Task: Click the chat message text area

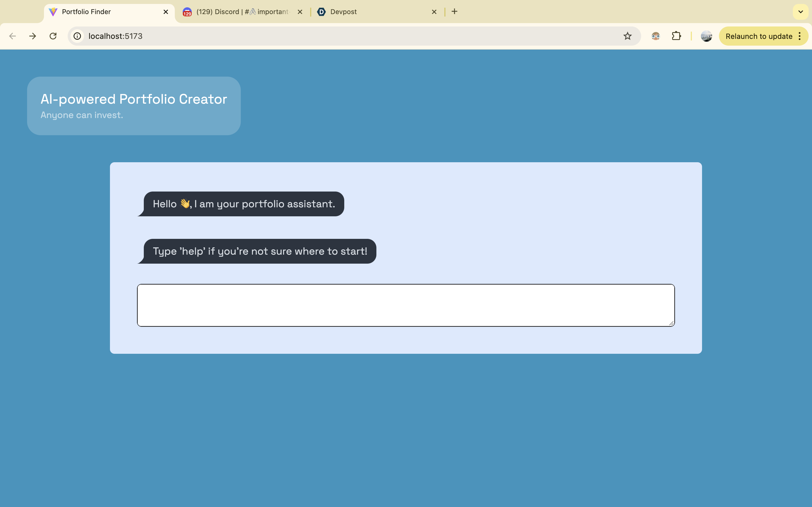Action: (x=405, y=305)
